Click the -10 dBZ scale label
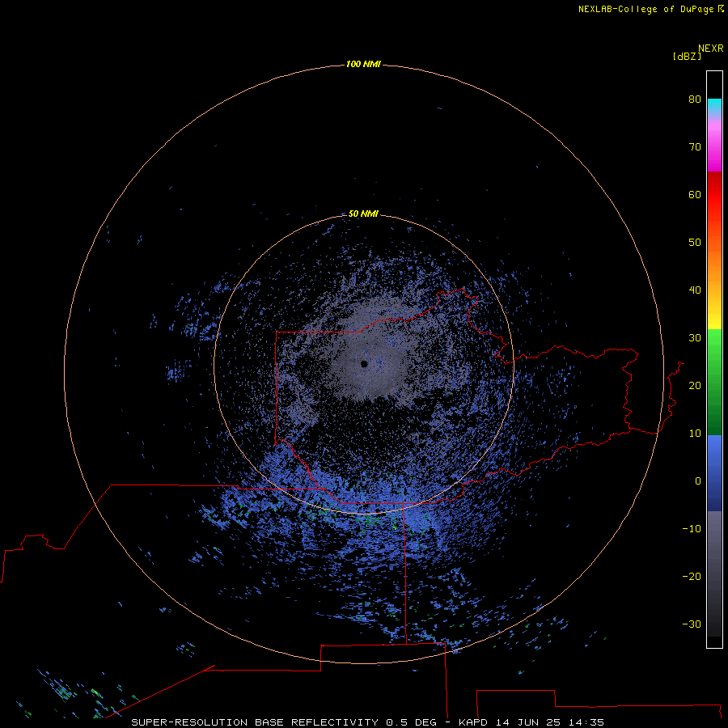The height and width of the screenshot is (728, 728). coord(692,529)
